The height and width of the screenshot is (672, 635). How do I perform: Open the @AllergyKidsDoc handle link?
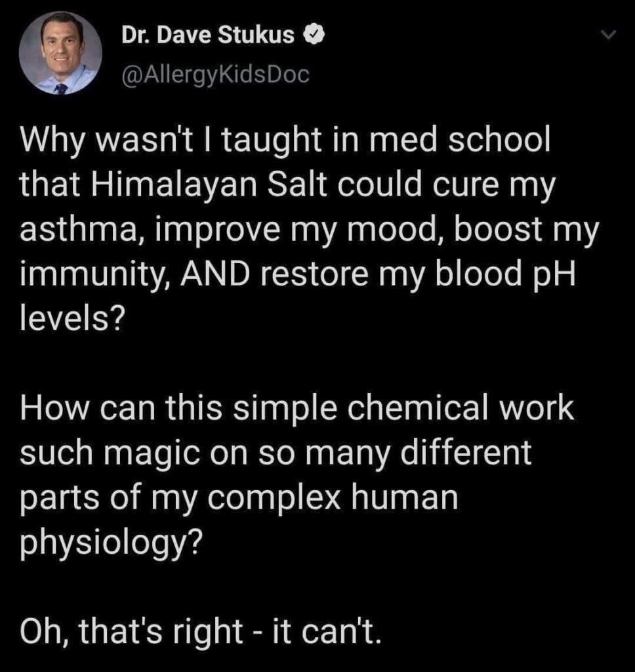pyautogui.click(x=215, y=75)
